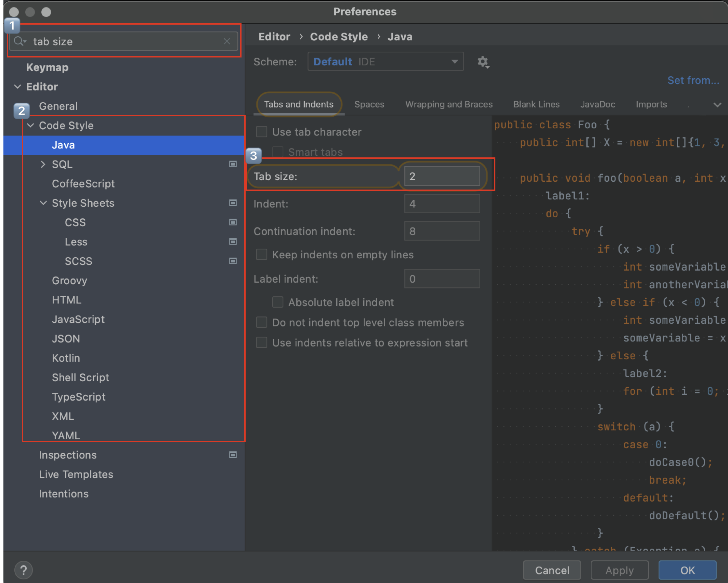Click the scheme settings gear icon

(483, 62)
